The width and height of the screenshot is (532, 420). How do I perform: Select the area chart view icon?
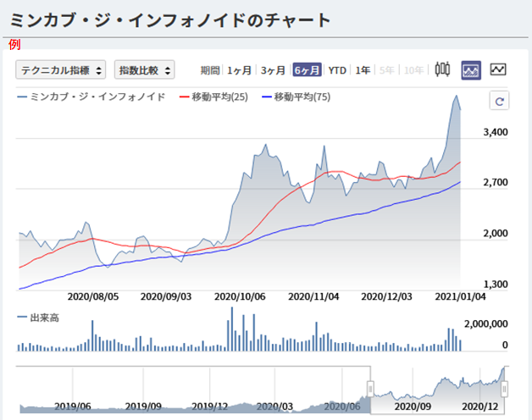[x=471, y=69]
